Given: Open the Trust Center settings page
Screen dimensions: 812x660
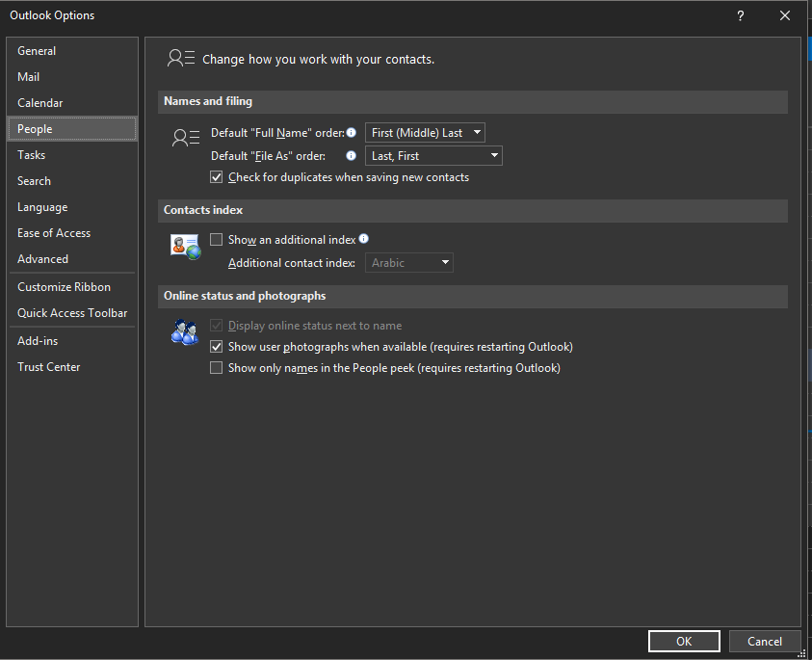Looking at the screenshot, I should click(48, 366).
